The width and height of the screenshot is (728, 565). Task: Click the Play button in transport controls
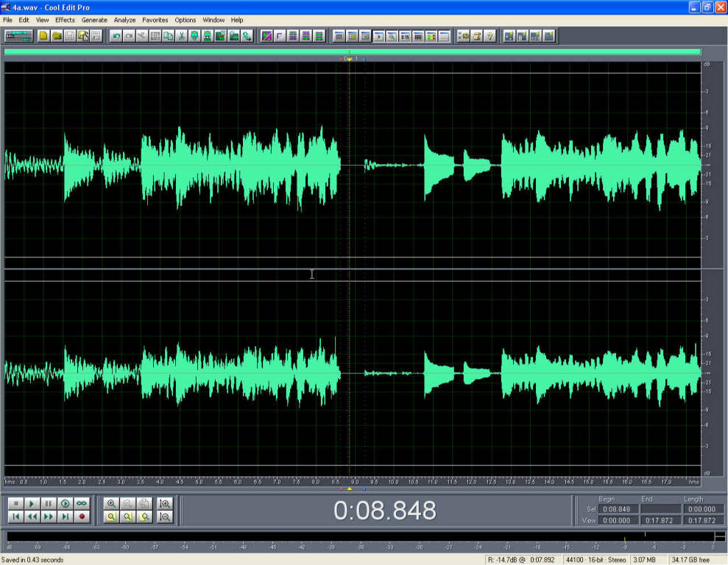point(32,503)
